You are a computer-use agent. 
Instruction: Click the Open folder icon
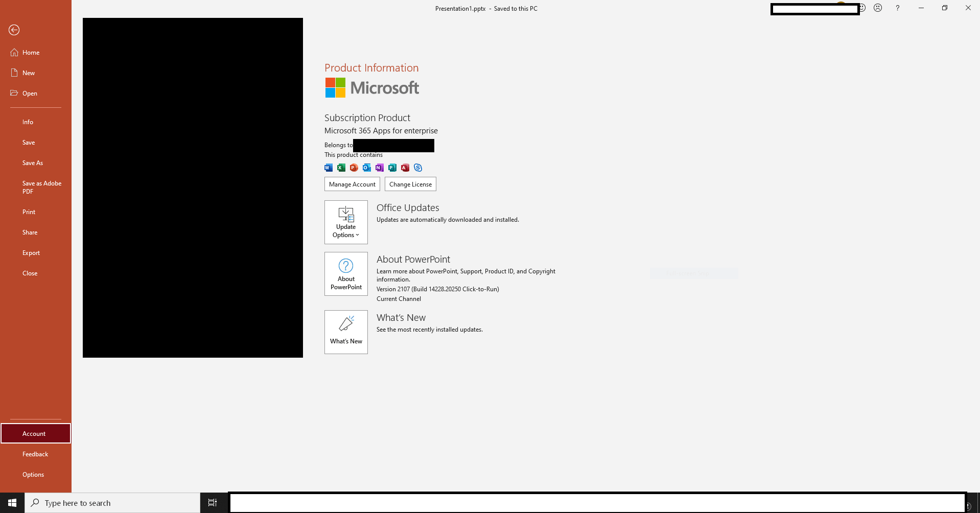[14, 94]
